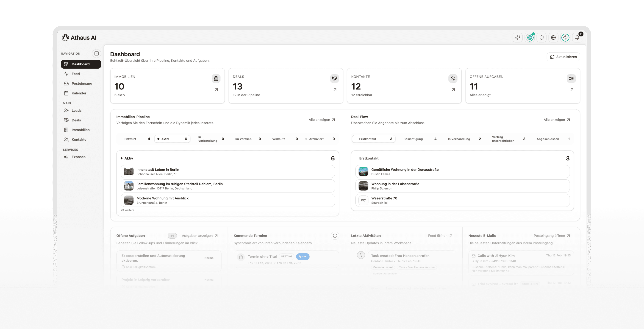Open the Deal-Flow Alle anzeigen link
The width and height of the screenshot is (644, 329).
tap(556, 120)
